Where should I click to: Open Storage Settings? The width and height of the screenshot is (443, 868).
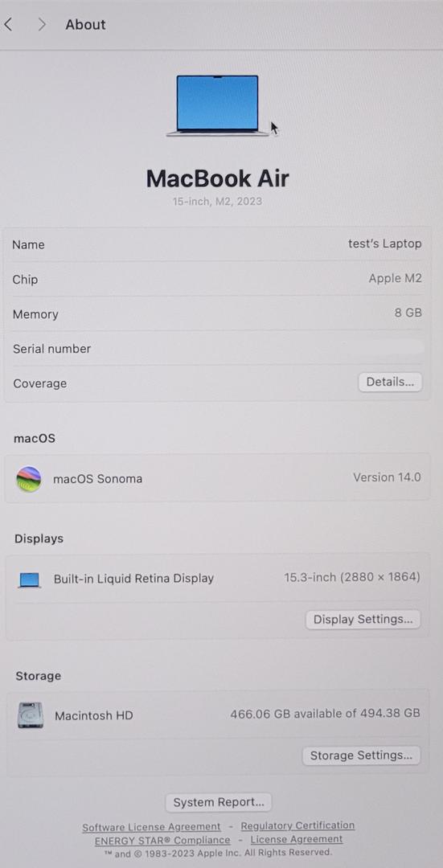pyautogui.click(x=361, y=755)
